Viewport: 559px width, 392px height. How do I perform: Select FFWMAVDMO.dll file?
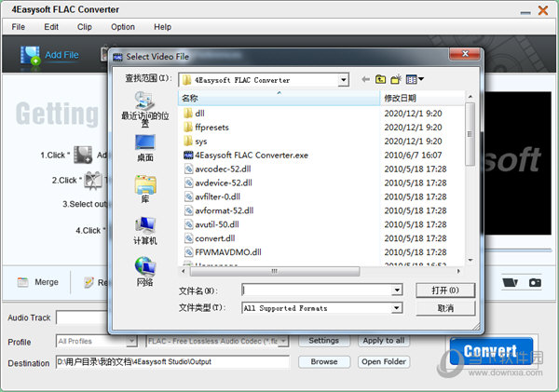click(x=223, y=252)
